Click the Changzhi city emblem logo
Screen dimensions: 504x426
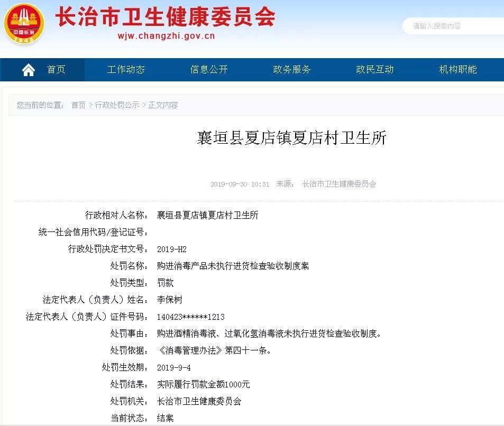pyautogui.click(x=24, y=24)
